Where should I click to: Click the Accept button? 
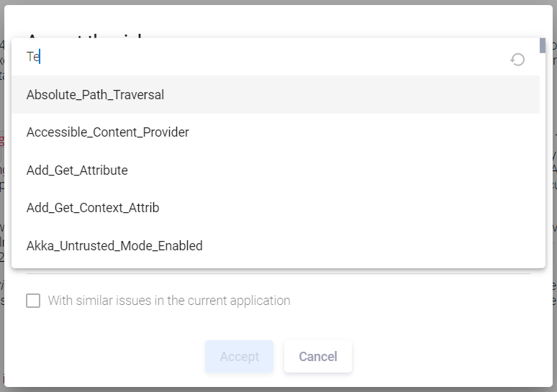click(239, 357)
